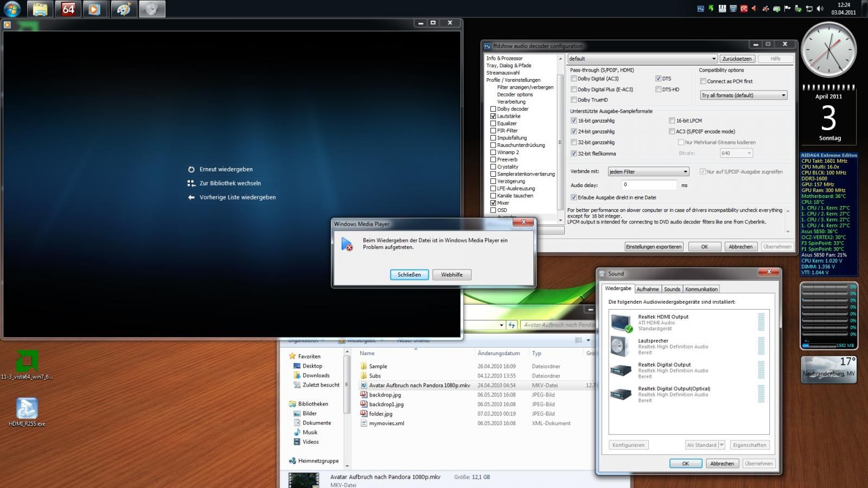This screenshot has width=868, height=488.
Task: Click the analog clock gadget
Action: pyautogui.click(x=828, y=50)
